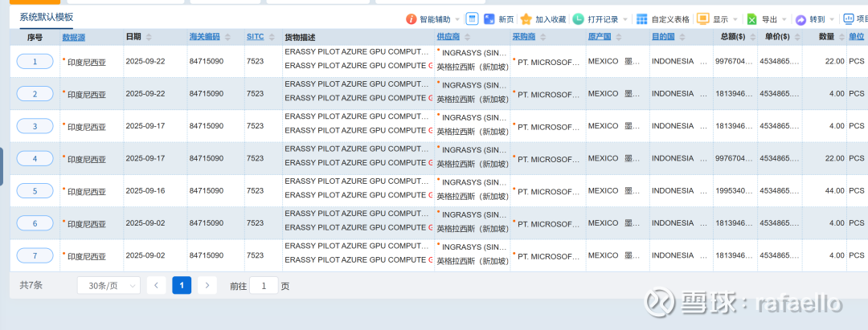Click the SITC column header link
The height and width of the screenshot is (330, 868).
256,37
